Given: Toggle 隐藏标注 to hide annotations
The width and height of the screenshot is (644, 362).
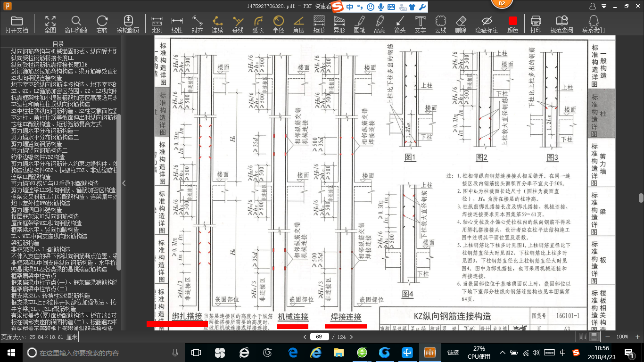Looking at the screenshot, I should [487, 24].
